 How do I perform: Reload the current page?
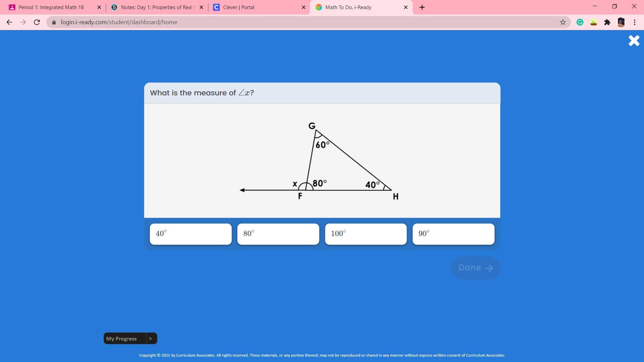coord(37,22)
